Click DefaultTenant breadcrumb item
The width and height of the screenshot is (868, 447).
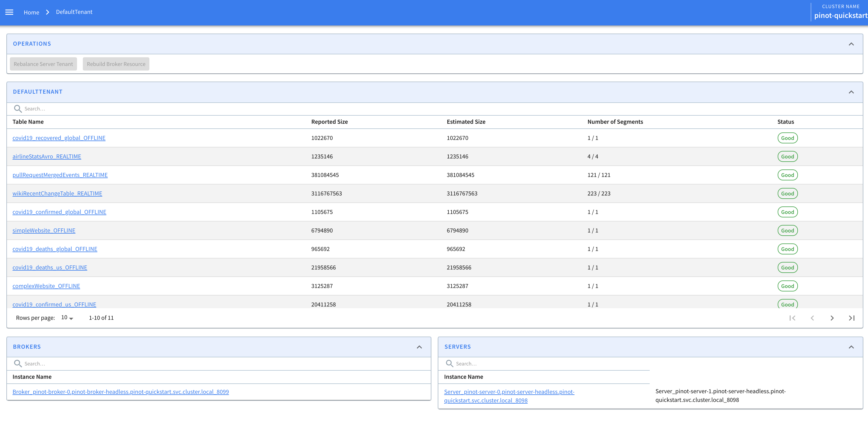[x=74, y=12]
